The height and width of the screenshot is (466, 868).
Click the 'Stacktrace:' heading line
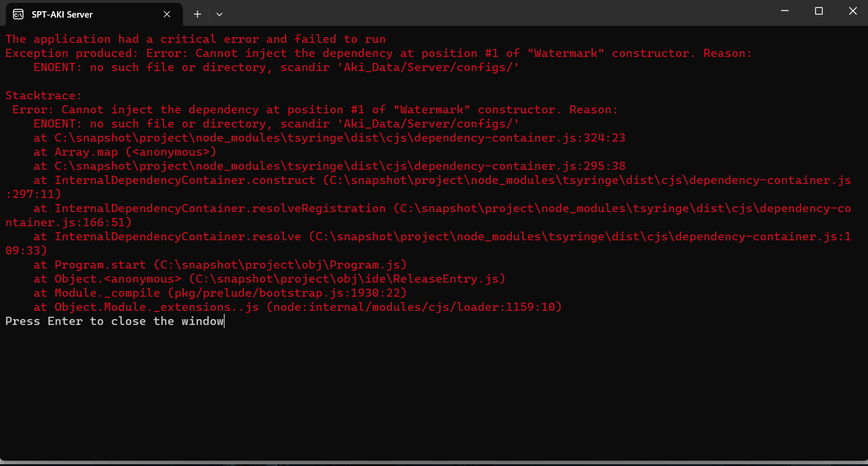[43, 95]
